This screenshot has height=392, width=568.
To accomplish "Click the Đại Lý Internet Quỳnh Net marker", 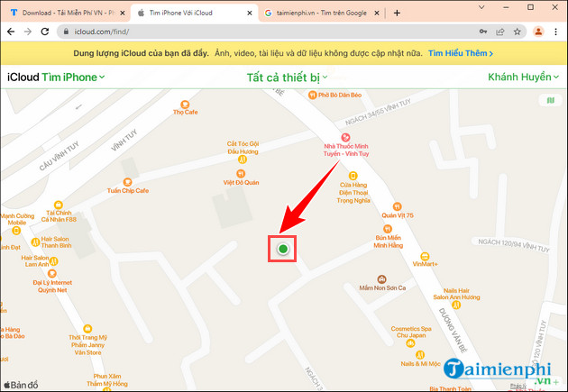I will tap(52, 274).
